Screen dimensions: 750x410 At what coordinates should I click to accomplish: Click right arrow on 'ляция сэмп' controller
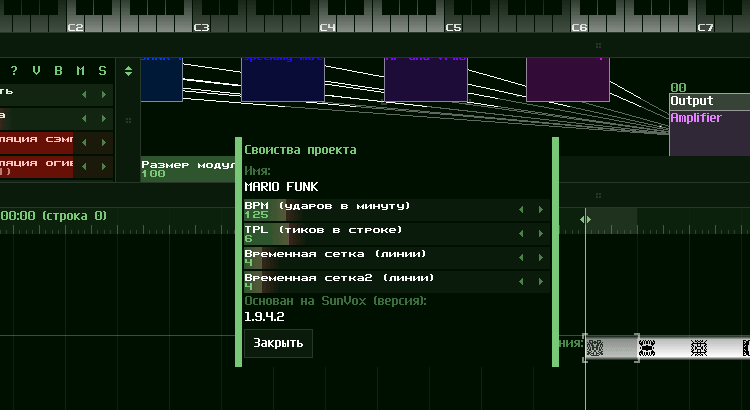104,143
